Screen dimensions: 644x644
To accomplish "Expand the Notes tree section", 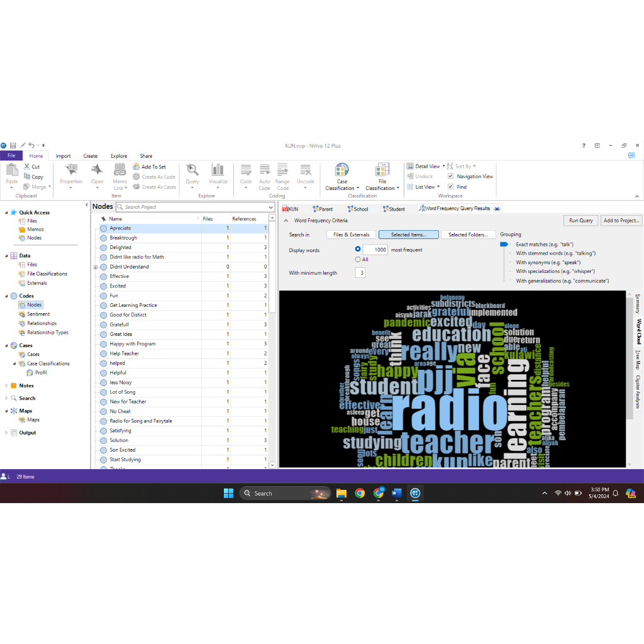I will click(6, 386).
